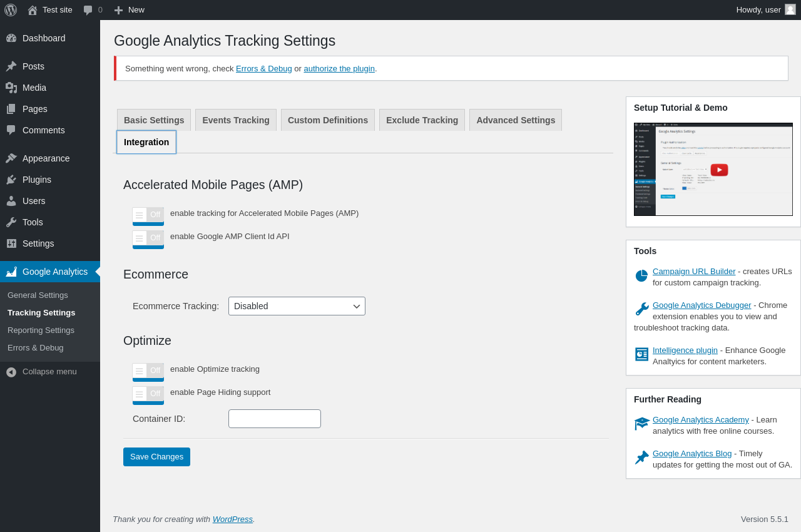
Task: Click the Appearance paintbrush icon
Action: click(x=11, y=158)
